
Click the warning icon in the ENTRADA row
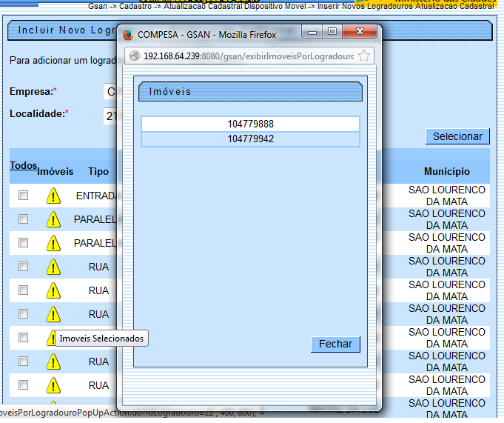point(53,196)
